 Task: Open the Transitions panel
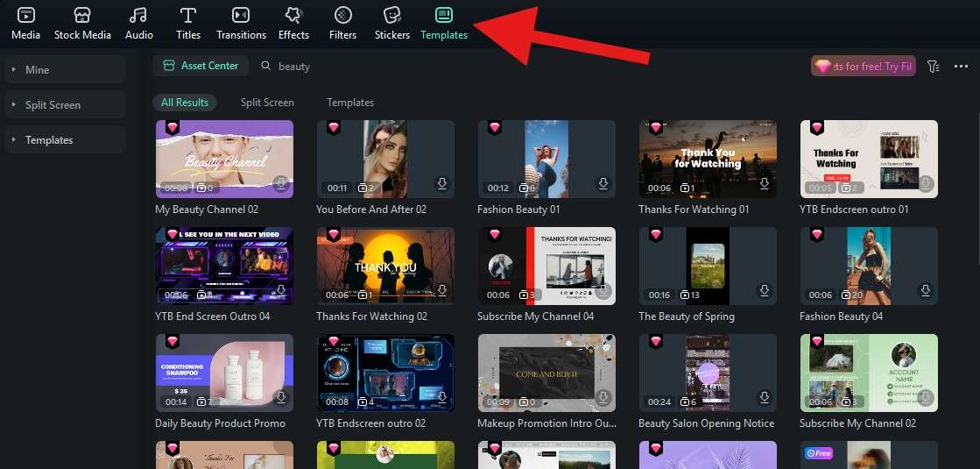tap(241, 23)
